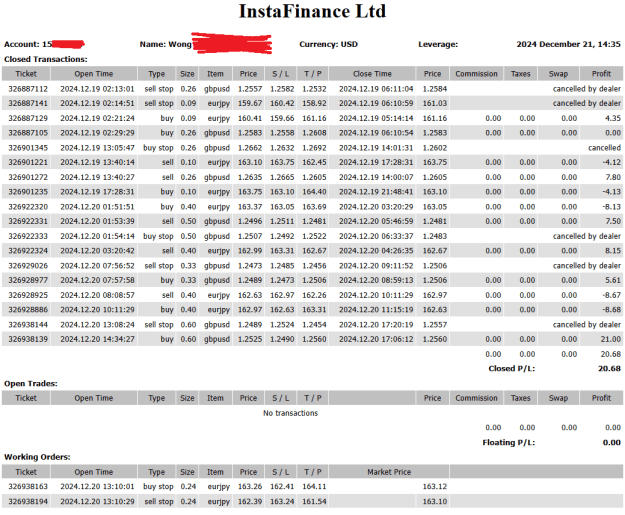This screenshot has width=625, height=515.
Task: Click the profit value -8.67
Action: [x=611, y=295]
